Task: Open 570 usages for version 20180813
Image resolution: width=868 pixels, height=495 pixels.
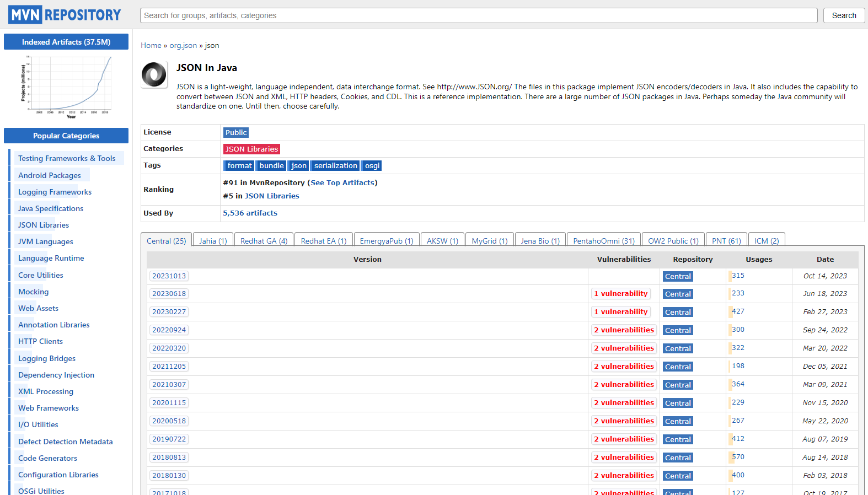Action: [x=738, y=457]
